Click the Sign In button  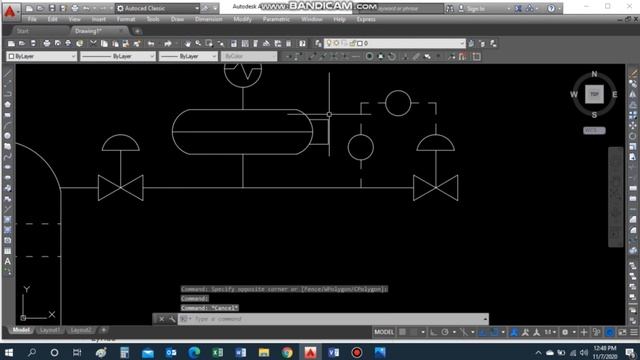click(476, 9)
